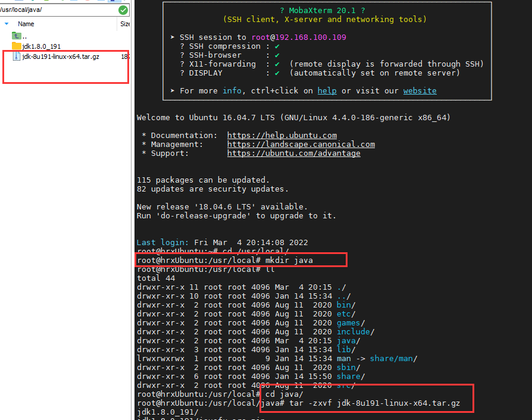Open the https://landscape.canonical.com management link
The height and width of the screenshot is (420, 532).
[x=301, y=144]
